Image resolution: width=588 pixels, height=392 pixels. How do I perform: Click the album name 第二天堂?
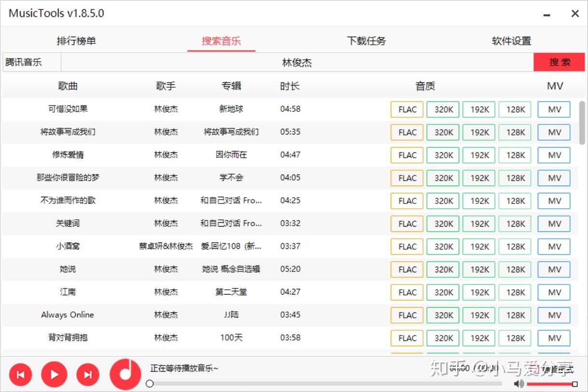(x=232, y=292)
